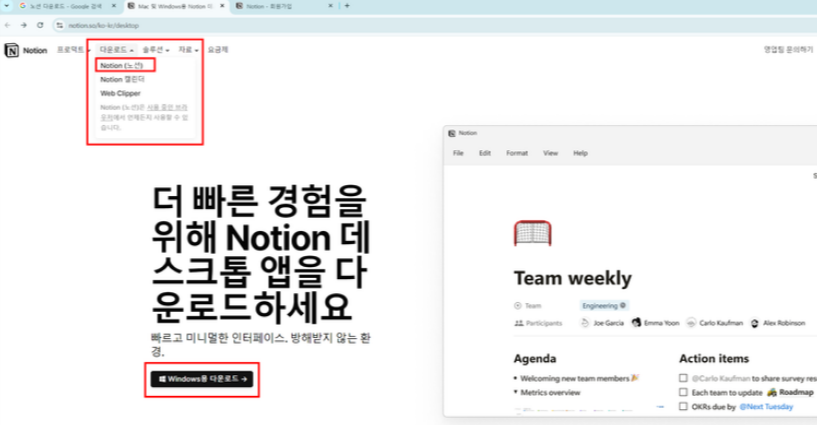The height and width of the screenshot is (425, 817).
Task: Select the Mac 및 Windows용 Notion tab
Action: pyautogui.click(x=176, y=6)
